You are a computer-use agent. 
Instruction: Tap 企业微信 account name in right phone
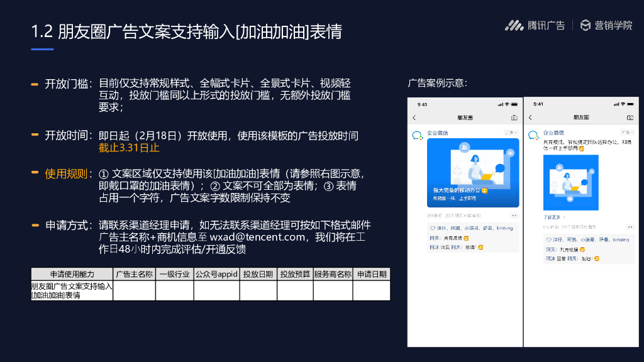(x=553, y=133)
